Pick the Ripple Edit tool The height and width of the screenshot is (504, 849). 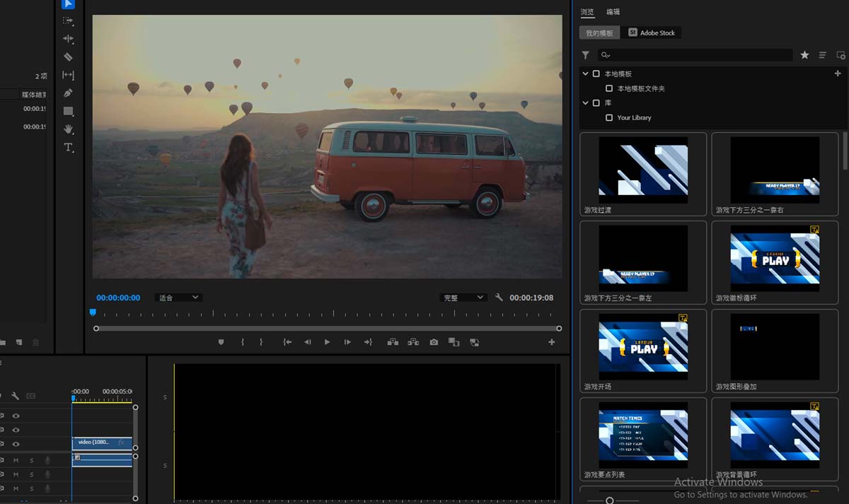coord(68,39)
